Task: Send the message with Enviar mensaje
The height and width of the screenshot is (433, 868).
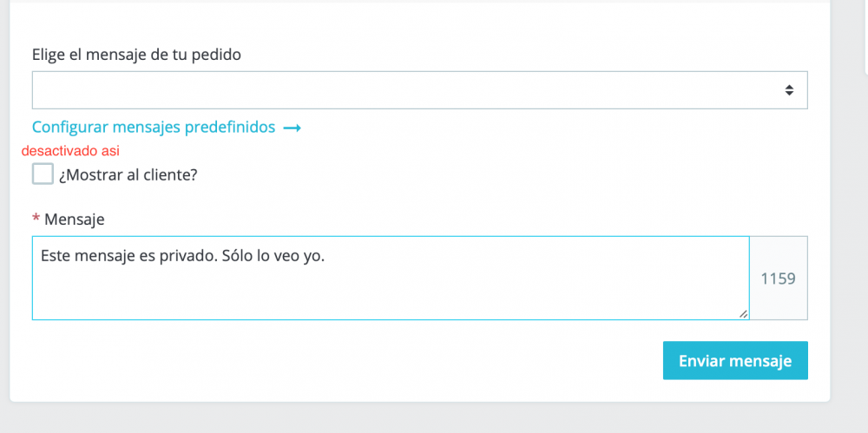Action: tap(735, 360)
